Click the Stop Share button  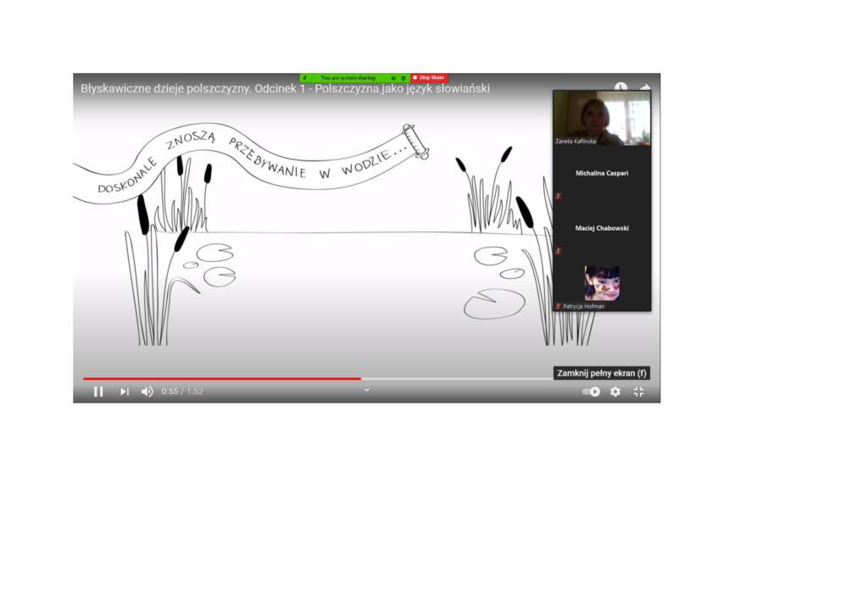tap(429, 77)
